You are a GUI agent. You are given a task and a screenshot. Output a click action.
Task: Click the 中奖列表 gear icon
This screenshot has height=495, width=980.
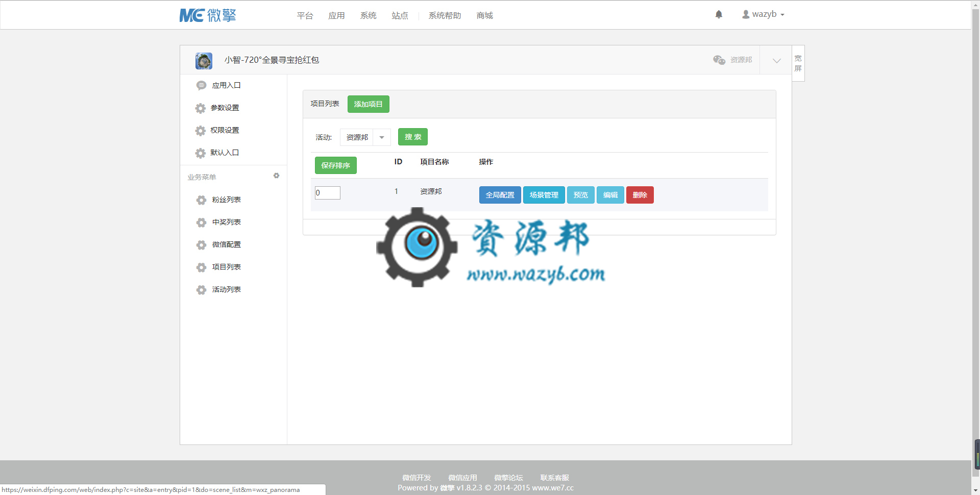point(201,222)
